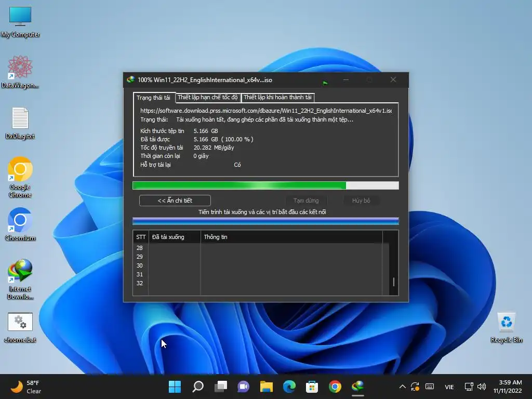The image size is (532, 399).
Task: Select chrome.bat file on desktop
Action: [20, 327]
